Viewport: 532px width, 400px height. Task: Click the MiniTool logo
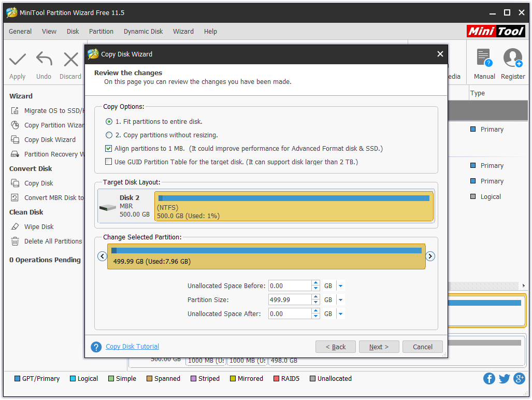pos(496,31)
